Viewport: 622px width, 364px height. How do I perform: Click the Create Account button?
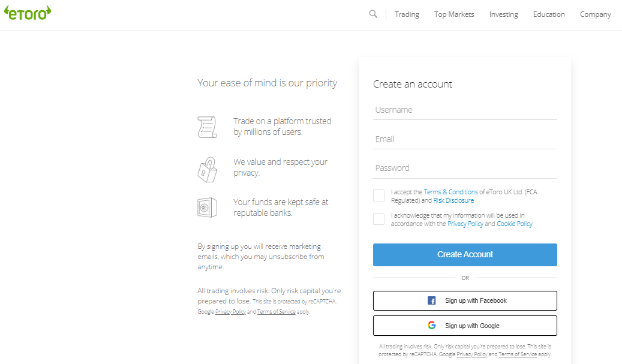point(465,255)
